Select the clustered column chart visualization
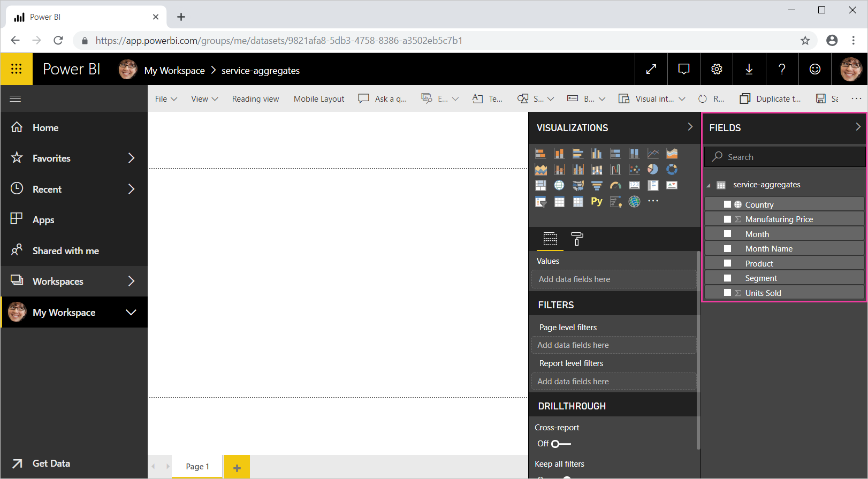This screenshot has height=479, width=868. pyautogui.click(x=597, y=154)
